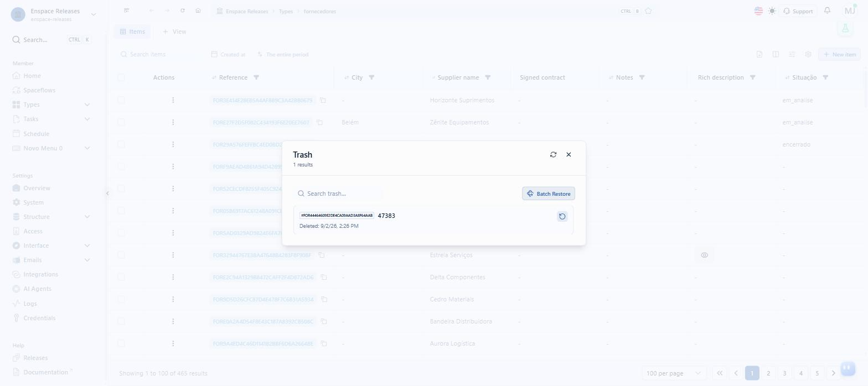The width and height of the screenshot is (868, 386).
Task: Click the Types breadcrumb
Action: (x=286, y=11)
